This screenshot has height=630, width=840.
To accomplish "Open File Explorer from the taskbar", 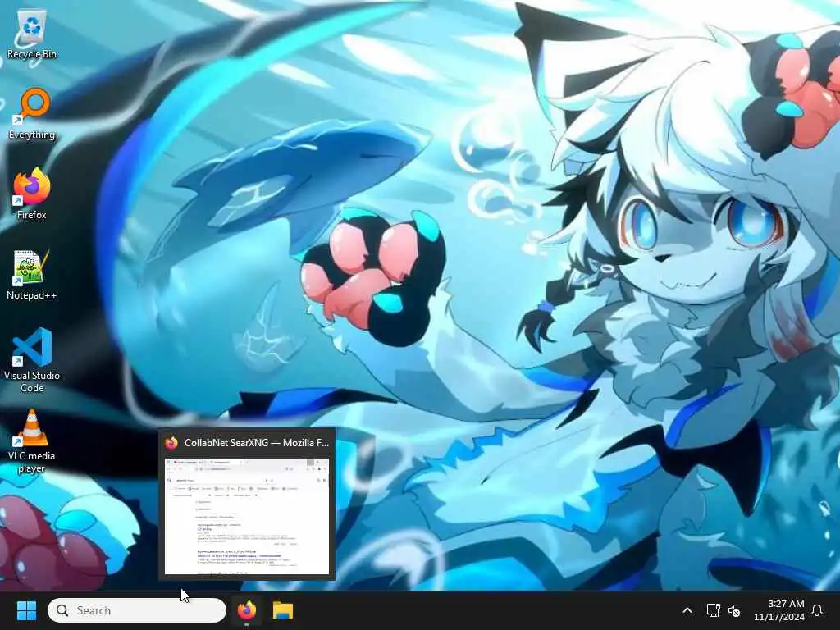I will (x=283, y=610).
